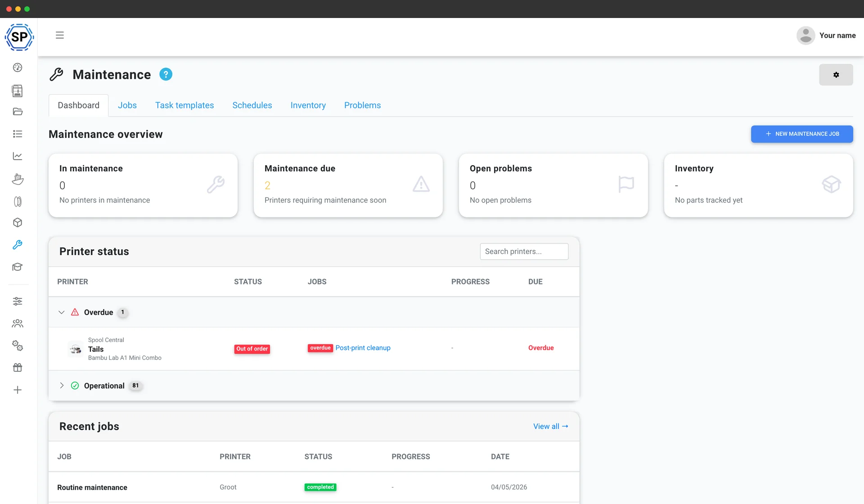This screenshot has height=504, width=864.
Task: Open the double gears icon in the sidebar
Action: pyautogui.click(x=18, y=345)
